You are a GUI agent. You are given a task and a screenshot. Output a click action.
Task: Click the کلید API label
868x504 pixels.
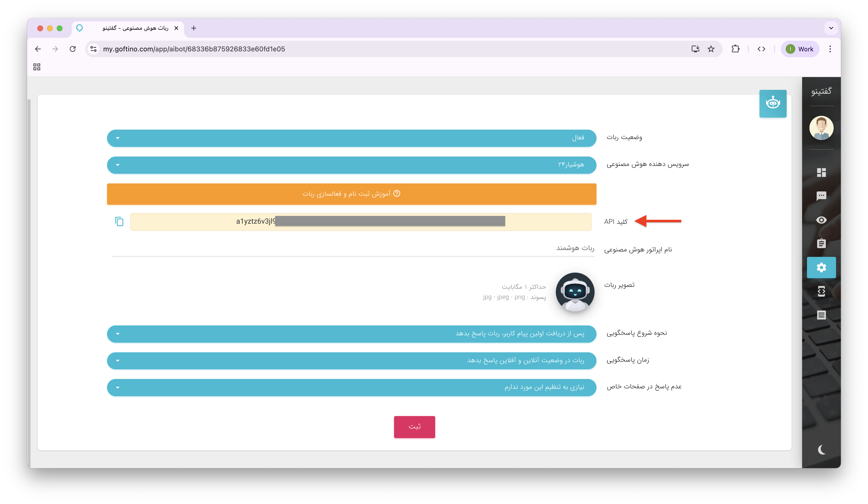pyautogui.click(x=616, y=222)
